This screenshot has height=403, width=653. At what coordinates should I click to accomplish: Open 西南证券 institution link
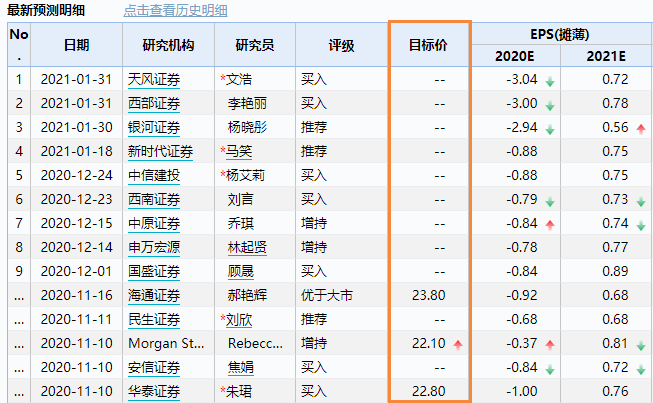[154, 199]
